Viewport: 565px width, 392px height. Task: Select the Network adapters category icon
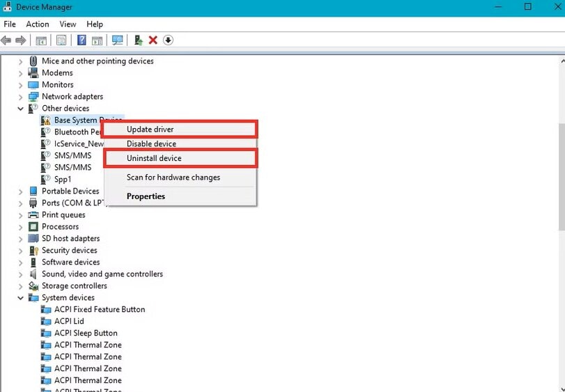pyautogui.click(x=33, y=97)
